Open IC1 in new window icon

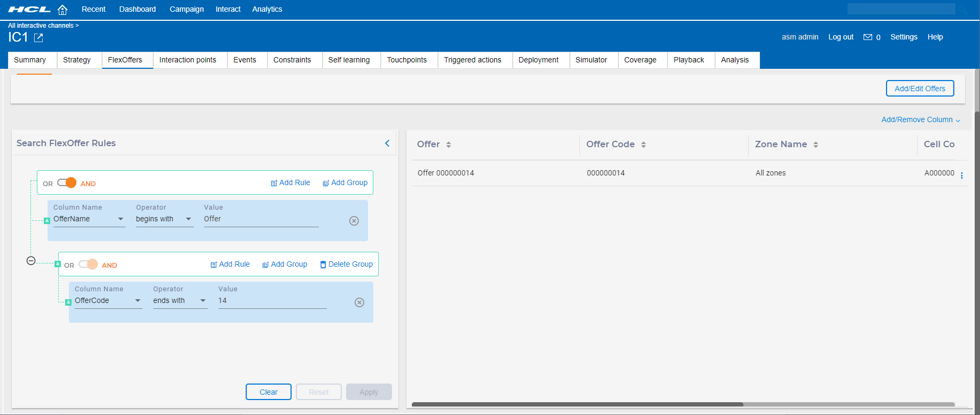(38, 37)
